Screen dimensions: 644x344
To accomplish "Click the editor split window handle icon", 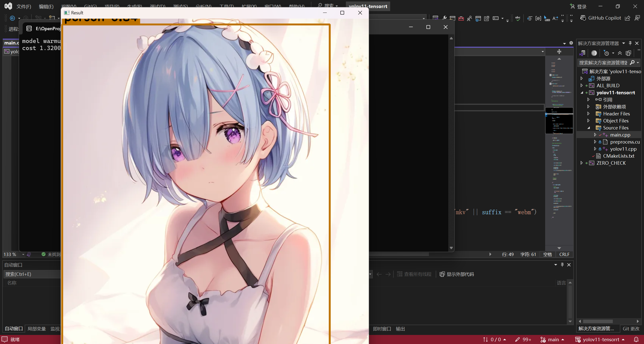I will click(x=559, y=52).
